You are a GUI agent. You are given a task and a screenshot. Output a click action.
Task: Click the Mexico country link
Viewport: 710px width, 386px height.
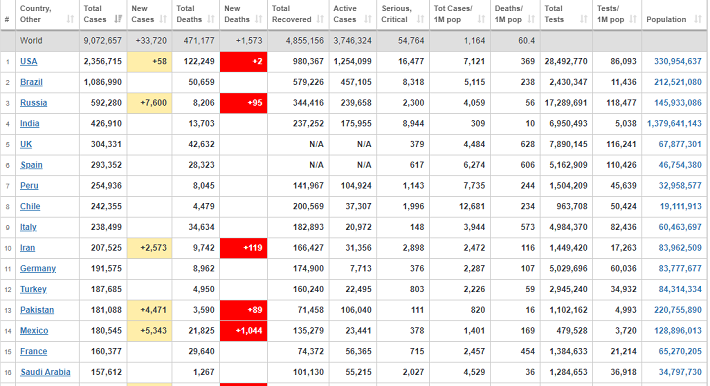click(x=34, y=331)
